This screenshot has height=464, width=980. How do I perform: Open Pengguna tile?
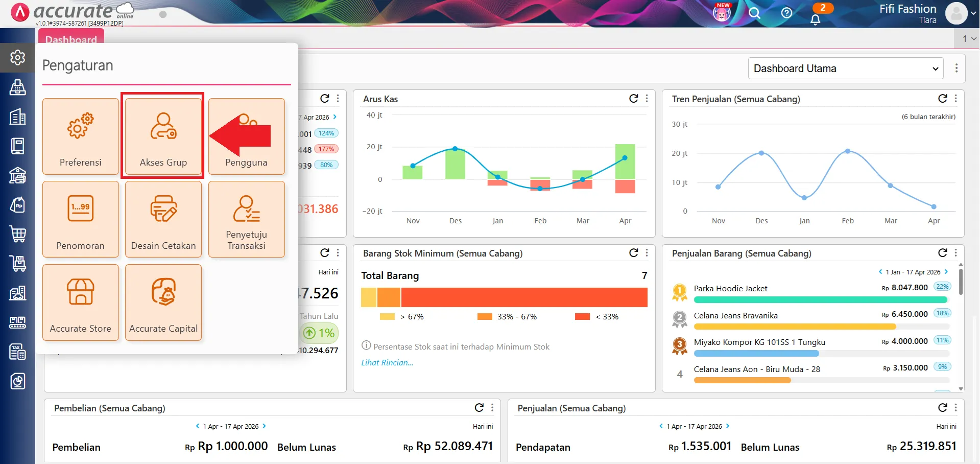pyautogui.click(x=246, y=136)
